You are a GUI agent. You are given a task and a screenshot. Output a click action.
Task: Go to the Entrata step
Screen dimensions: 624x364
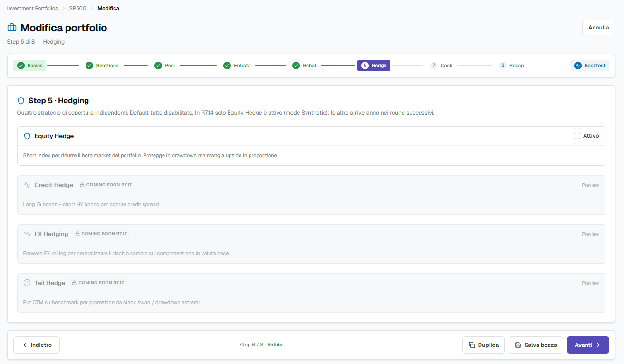click(x=237, y=66)
